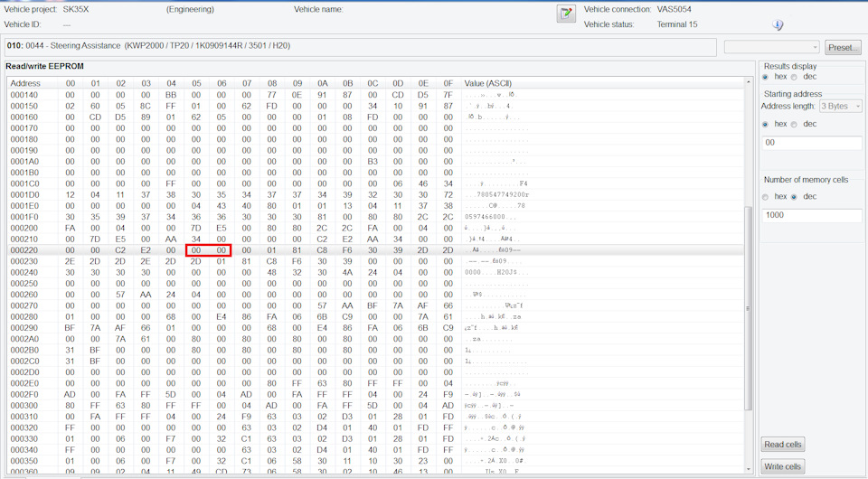Click the BB cell in row 000140
868x479 pixels.
171,95
